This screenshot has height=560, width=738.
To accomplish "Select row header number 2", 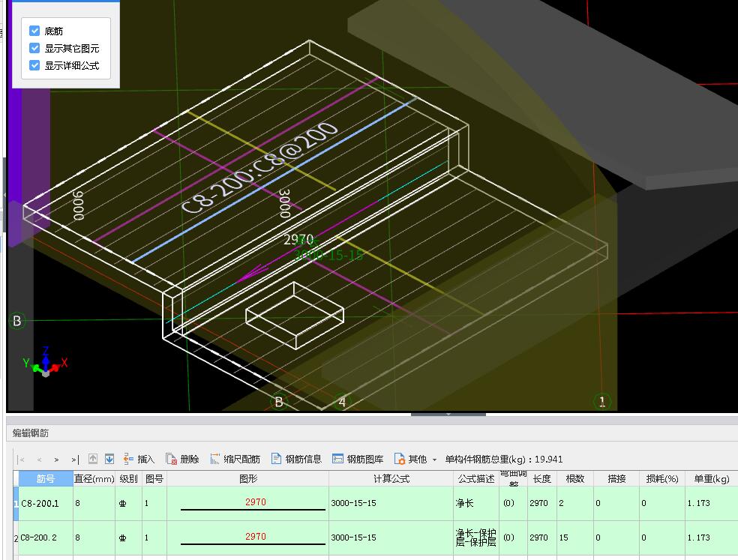I will [x=16, y=538].
